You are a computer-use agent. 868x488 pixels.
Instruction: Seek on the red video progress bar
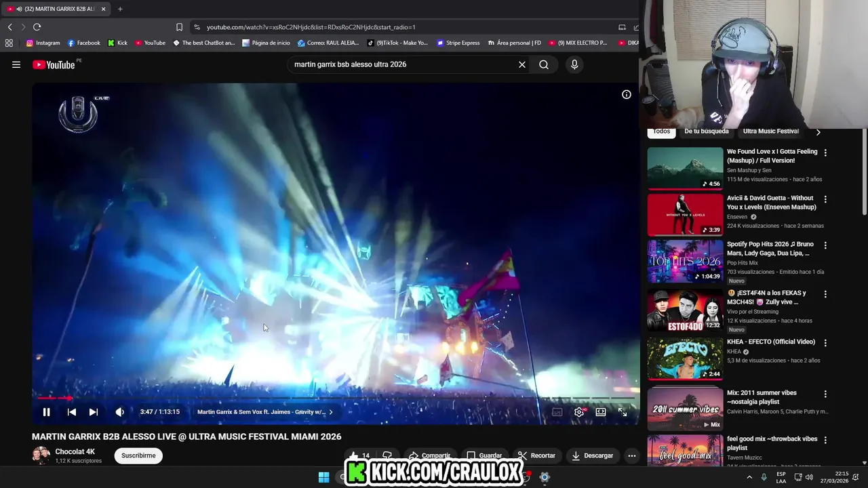click(336, 398)
